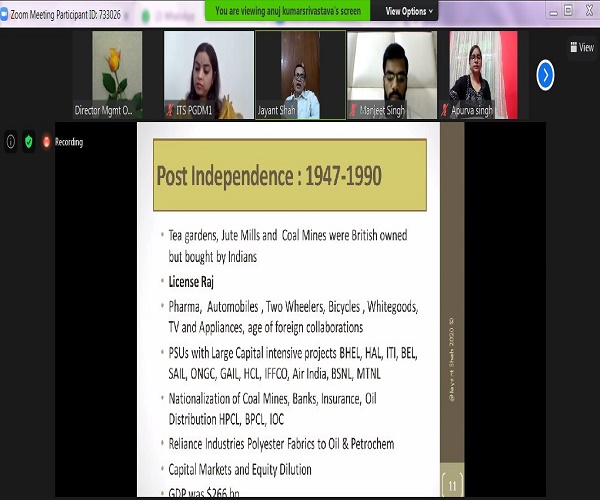
Task: Select Jayant Shah's video thumbnail
Action: 300,75
